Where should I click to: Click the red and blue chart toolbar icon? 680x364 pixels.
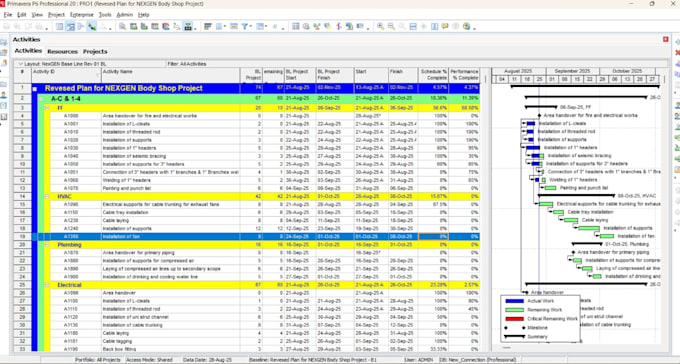[x=165, y=27]
